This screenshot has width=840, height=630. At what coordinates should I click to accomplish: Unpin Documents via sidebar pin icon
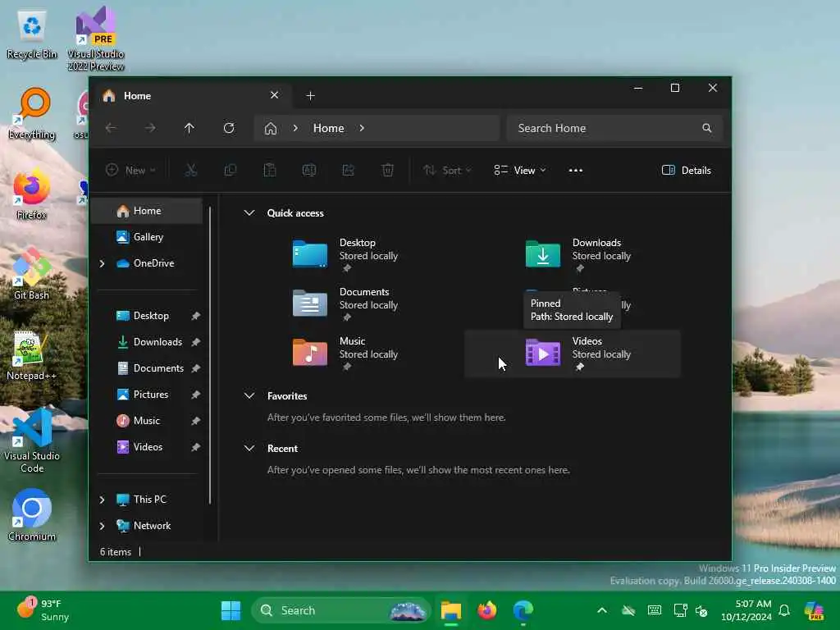point(195,368)
